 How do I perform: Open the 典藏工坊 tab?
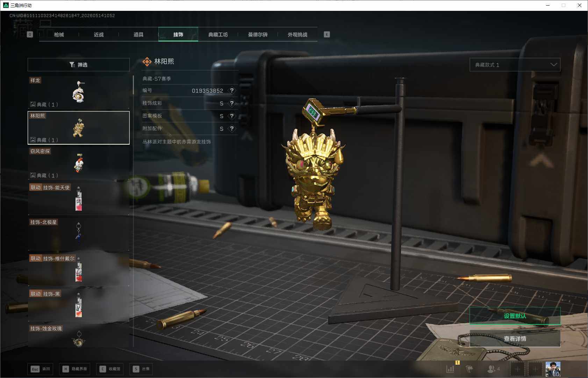tap(218, 35)
